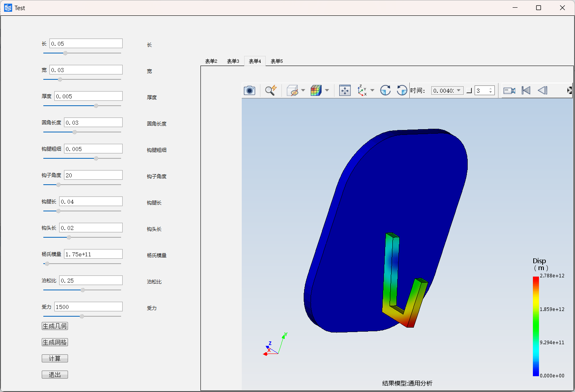Open dropdown arrow beside colored cube icon
This screenshot has height=392, width=575.
click(327, 90)
